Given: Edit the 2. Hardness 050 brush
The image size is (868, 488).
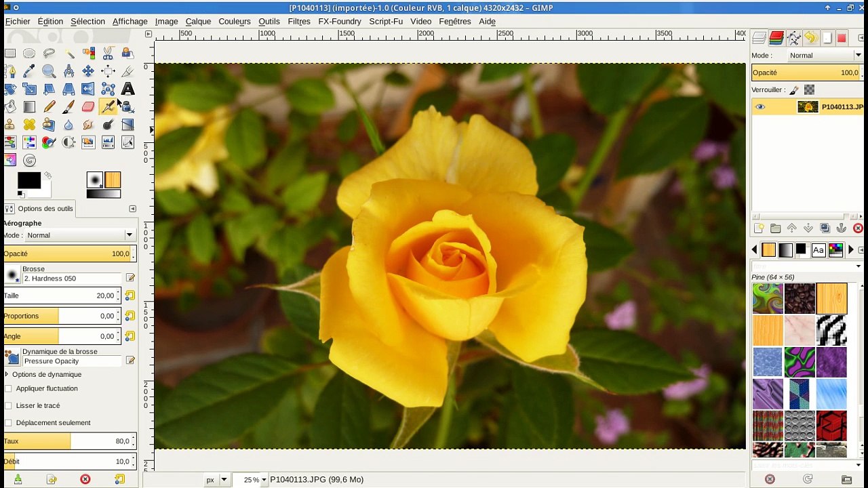Looking at the screenshot, I should [130, 279].
